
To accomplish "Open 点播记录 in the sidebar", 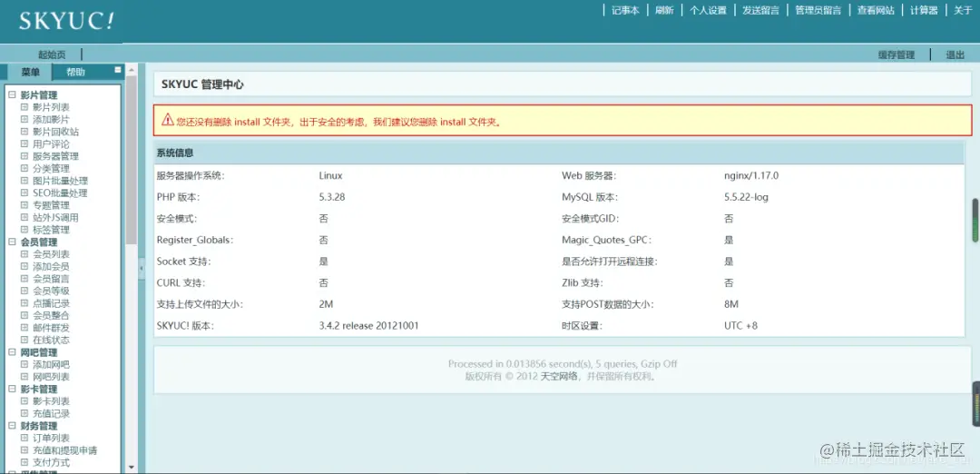I will coord(51,303).
